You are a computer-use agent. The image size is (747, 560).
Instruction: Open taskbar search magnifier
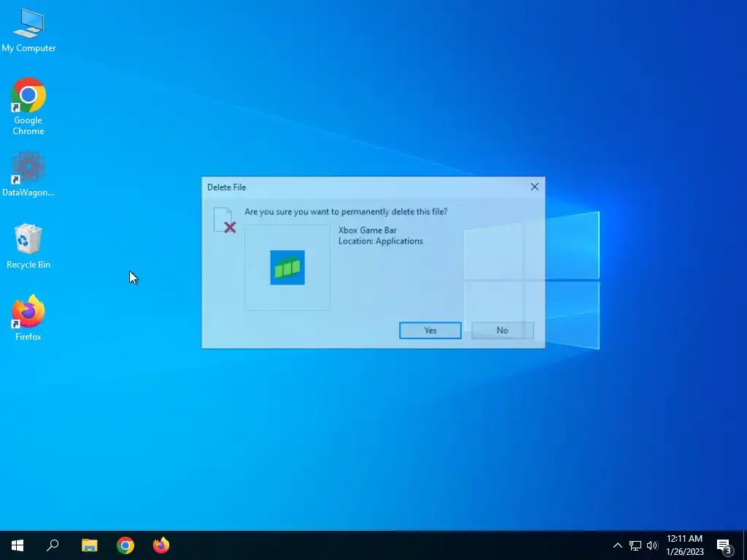(x=53, y=545)
